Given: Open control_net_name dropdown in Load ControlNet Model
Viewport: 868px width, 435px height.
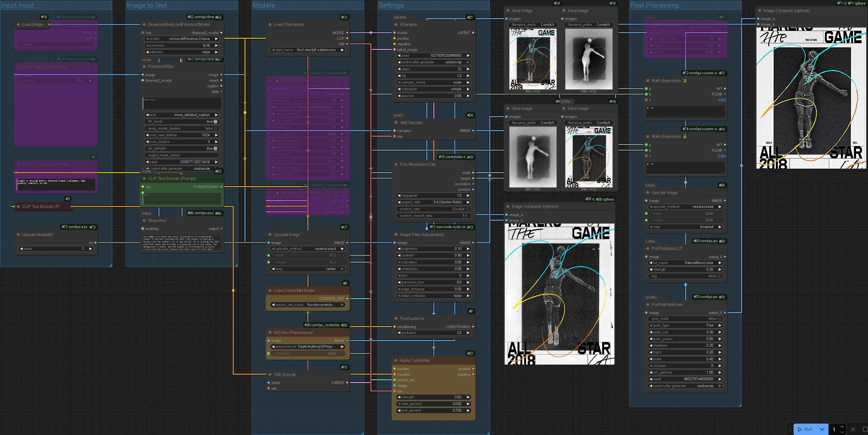Looking at the screenshot, I should click(x=308, y=305).
